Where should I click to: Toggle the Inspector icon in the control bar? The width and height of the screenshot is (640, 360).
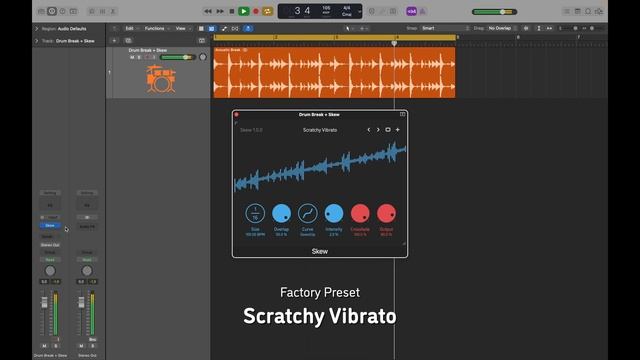coord(52,11)
